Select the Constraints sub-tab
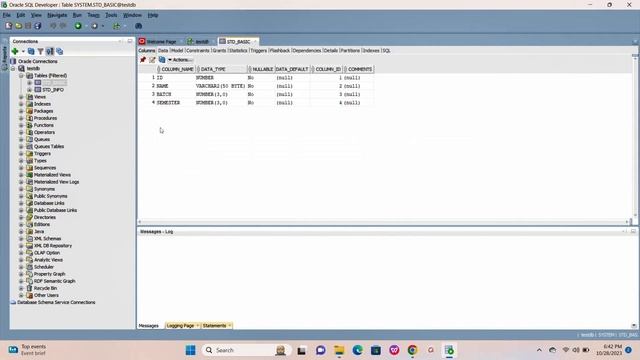Screen dimensions: 640x360 [198, 51]
